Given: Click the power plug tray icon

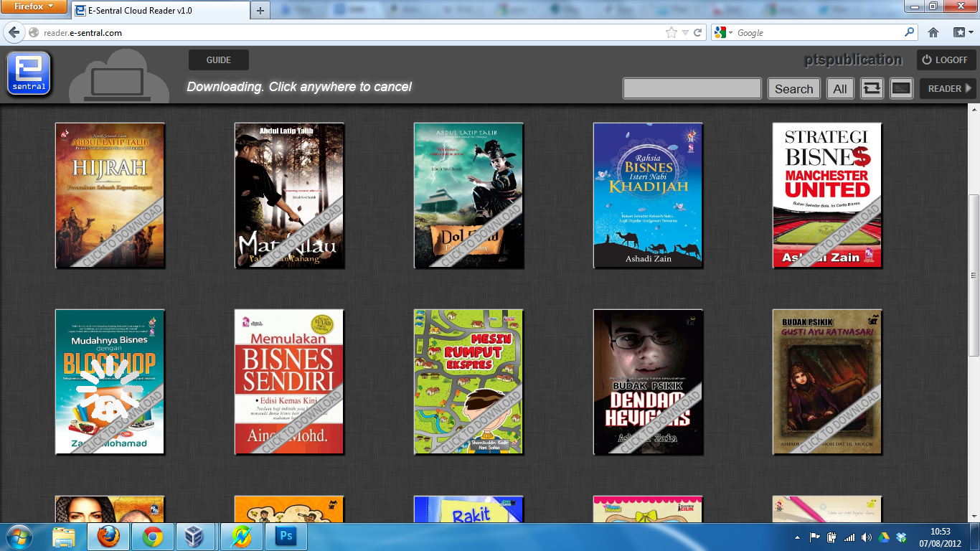Looking at the screenshot, I should click(832, 537).
